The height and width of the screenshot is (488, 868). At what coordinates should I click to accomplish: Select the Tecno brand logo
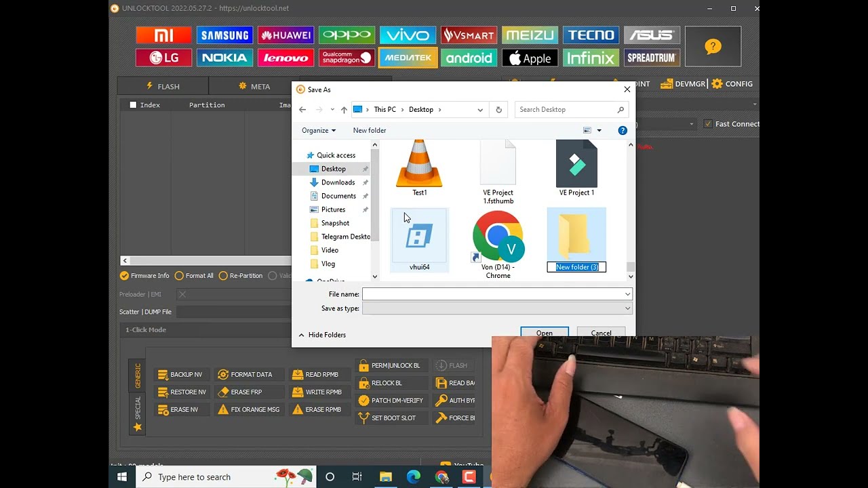pyautogui.click(x=591, y=35)
